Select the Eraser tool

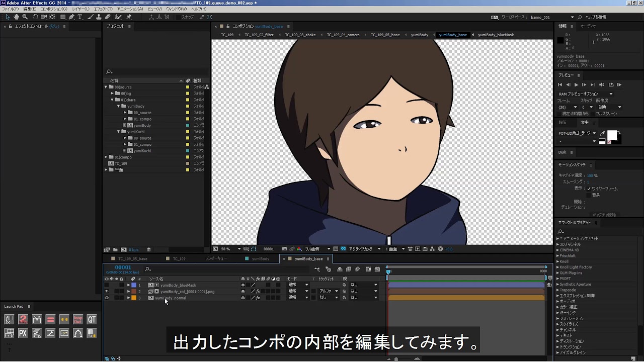(x=108, y=17)
